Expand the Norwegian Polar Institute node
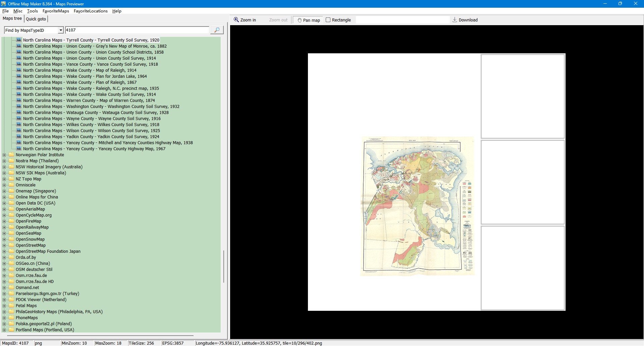This screenshot has width=644, height=346. coord(4,155)
